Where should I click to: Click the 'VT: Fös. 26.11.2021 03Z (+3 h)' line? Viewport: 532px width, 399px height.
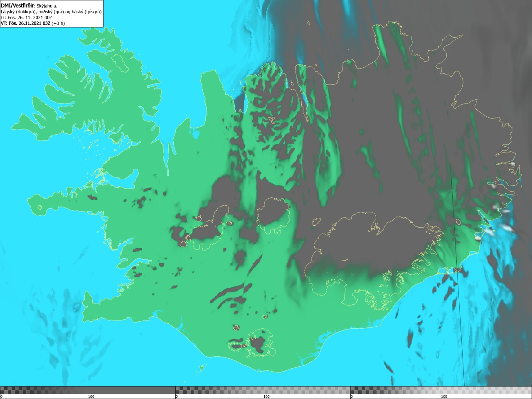click(33, 23)
